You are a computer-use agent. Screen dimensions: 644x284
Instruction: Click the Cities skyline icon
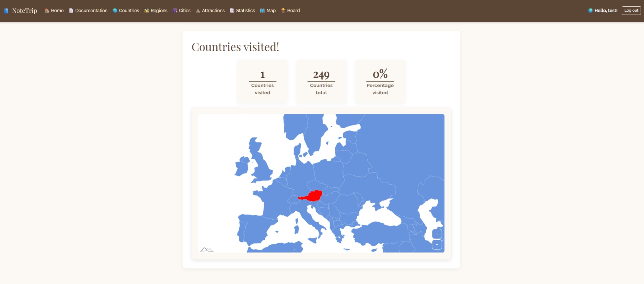(x=175, y=11)
